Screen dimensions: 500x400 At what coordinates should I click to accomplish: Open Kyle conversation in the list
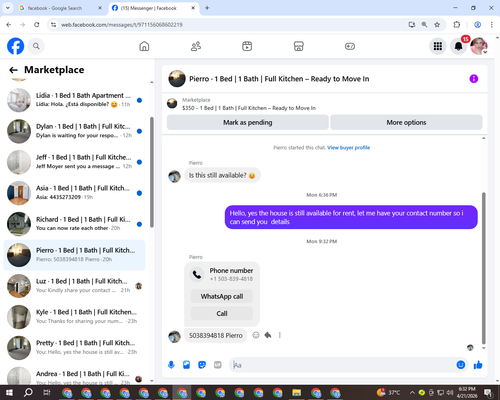click(74, 317)
